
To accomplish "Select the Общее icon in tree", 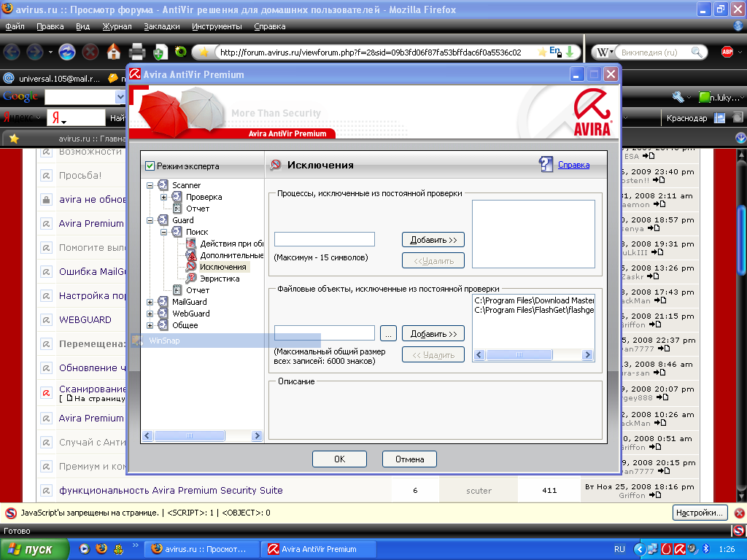I will point(163,324).
